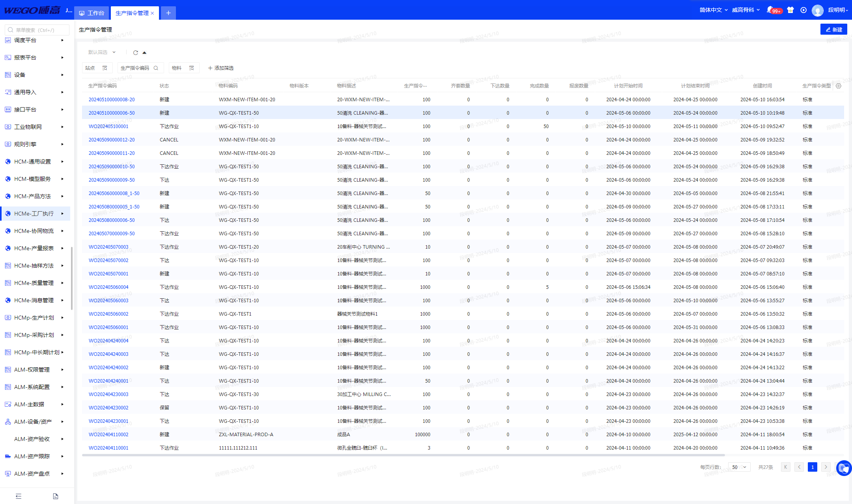Image resolution: width=852 pixels, height=504 pixels.
Task: Select page 1 in pagination
Action: point(812,467)
